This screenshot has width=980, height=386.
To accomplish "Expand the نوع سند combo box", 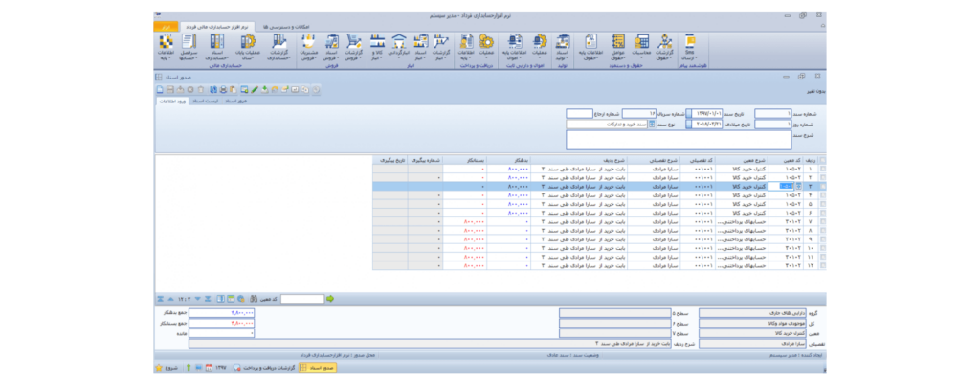I will pyautogui.click(x=652, y=124).
